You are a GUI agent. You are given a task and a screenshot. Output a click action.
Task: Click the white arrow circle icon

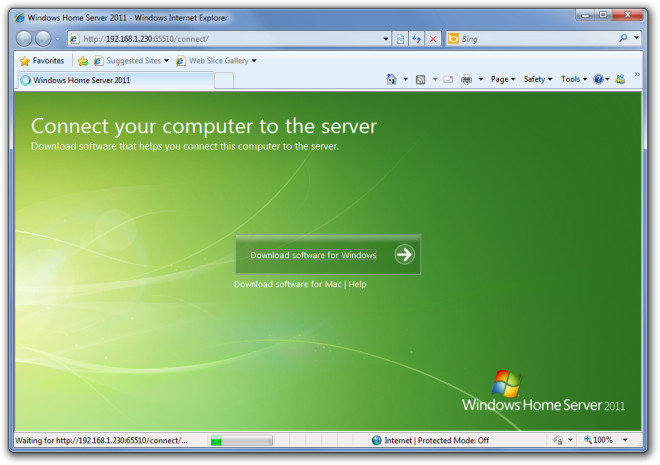tap(404, 255)
